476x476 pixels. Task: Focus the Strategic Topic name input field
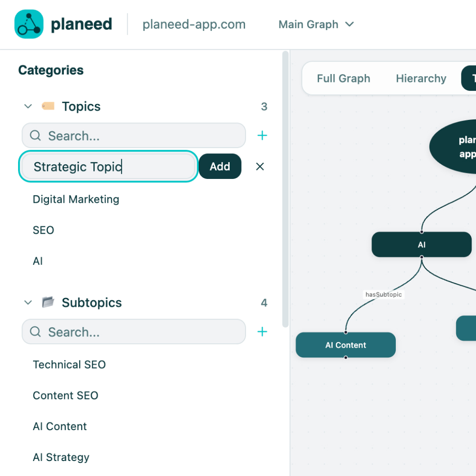(108, 167)
